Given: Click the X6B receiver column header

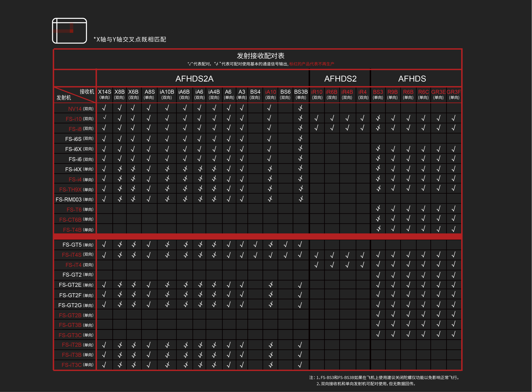Looking at the screenshot, I should pyautogui.click(x=133, y=94).
